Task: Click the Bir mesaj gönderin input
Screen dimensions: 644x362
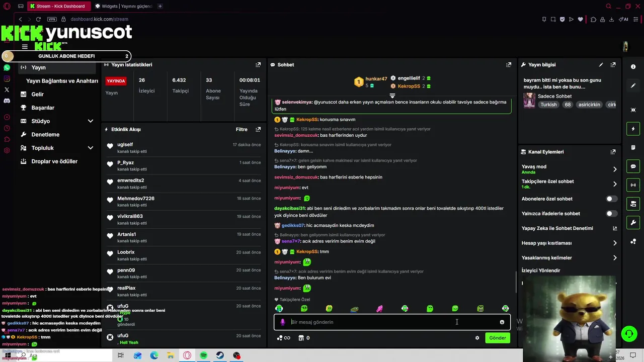Action: pyautogui.click(x=392, y=322)
